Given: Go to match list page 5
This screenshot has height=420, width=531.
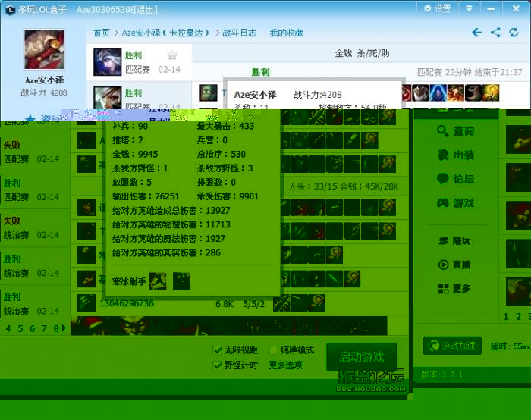Looking at the screenshot, I should pos(20,328).
